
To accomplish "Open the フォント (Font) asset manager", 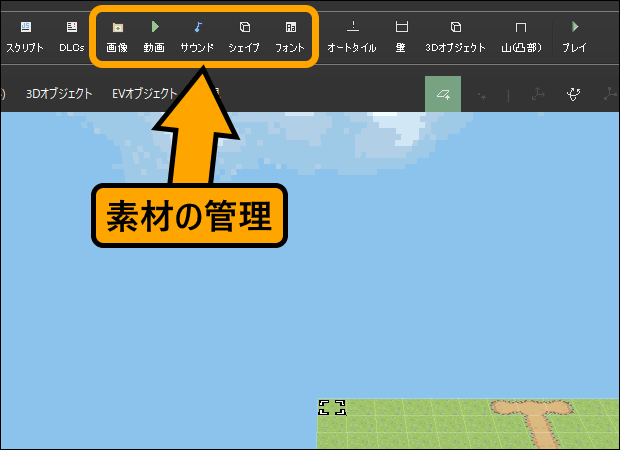I will point(290,35).
